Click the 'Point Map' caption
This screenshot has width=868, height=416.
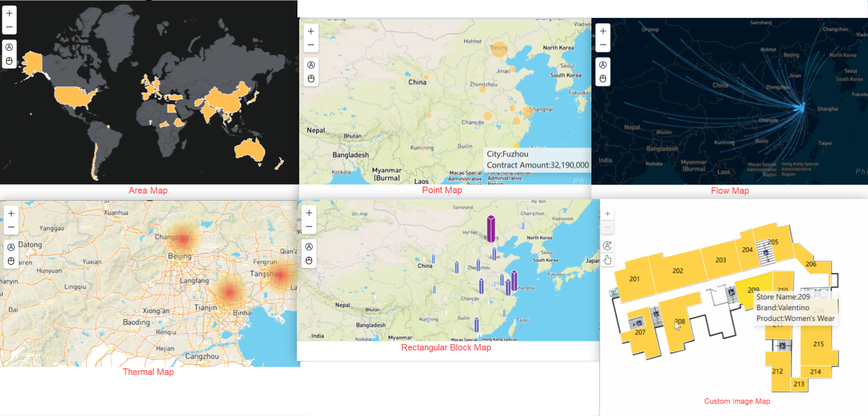(442, 190)
